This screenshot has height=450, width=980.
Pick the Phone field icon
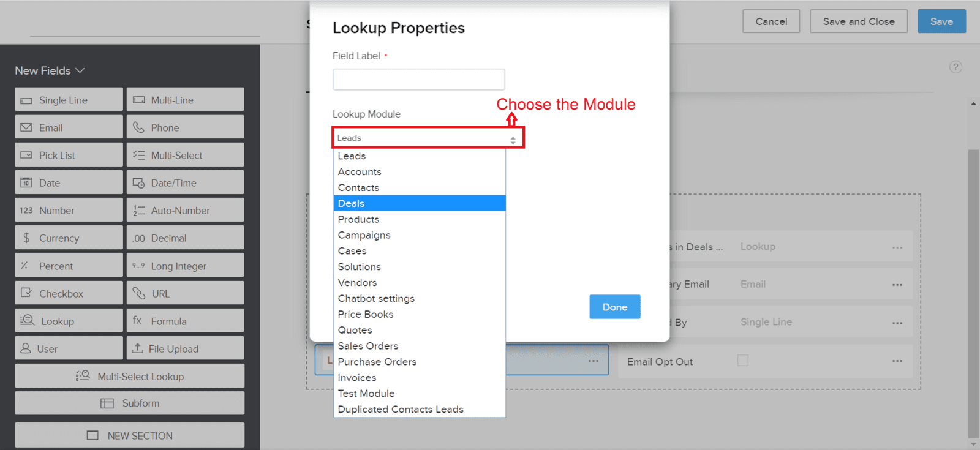(139, 127)
